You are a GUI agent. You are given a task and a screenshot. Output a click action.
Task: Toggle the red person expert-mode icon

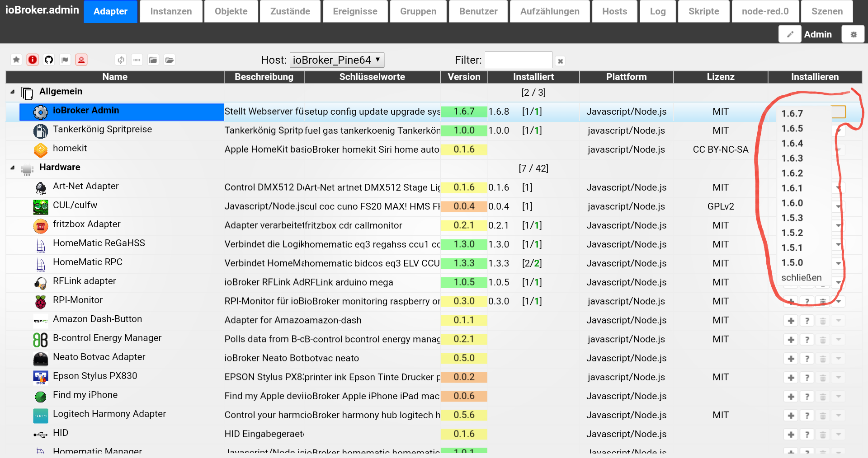click(x=81, y=60)
